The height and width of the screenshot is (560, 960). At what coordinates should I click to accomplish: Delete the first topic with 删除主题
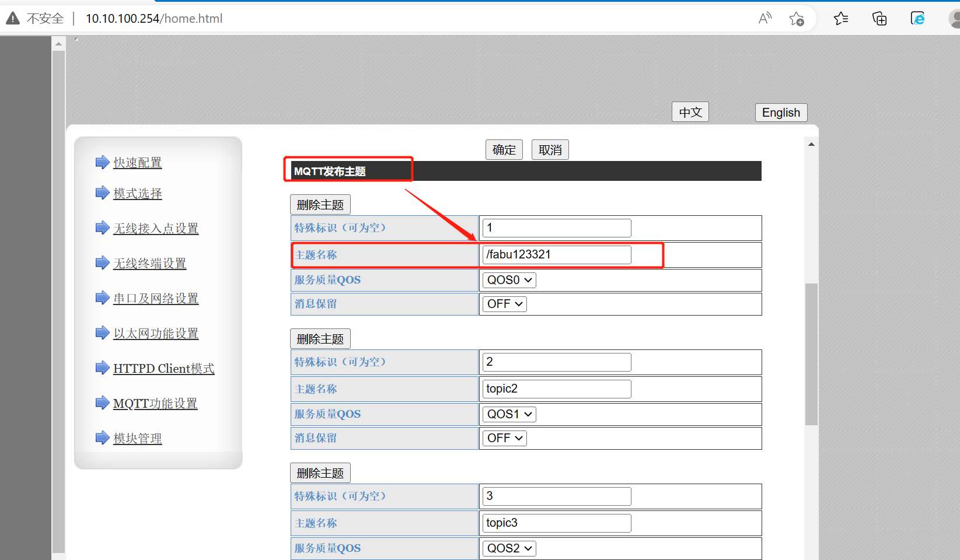[320, 205]
